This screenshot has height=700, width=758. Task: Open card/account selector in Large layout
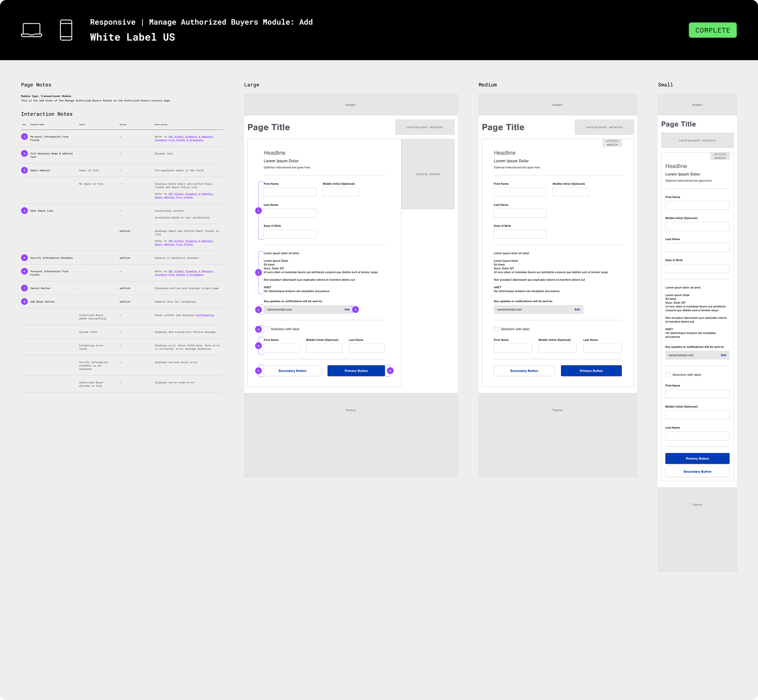(x=425, y=127)
